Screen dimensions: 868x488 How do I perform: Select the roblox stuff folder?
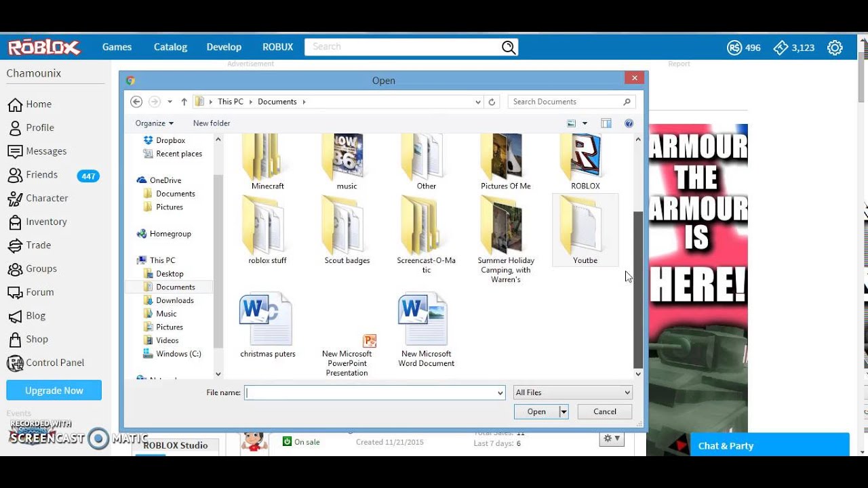[268, 230]
